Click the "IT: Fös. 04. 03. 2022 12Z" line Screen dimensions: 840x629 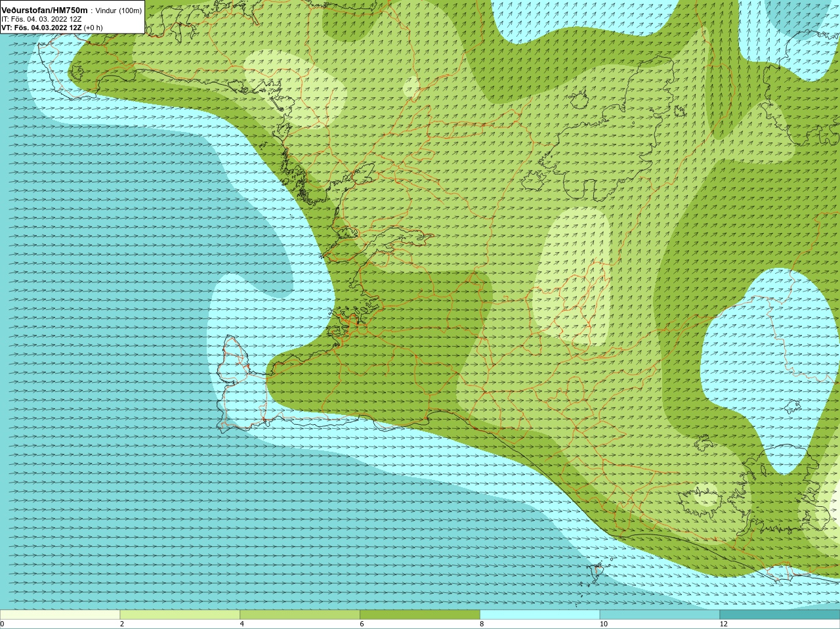(x=41, y=19)
